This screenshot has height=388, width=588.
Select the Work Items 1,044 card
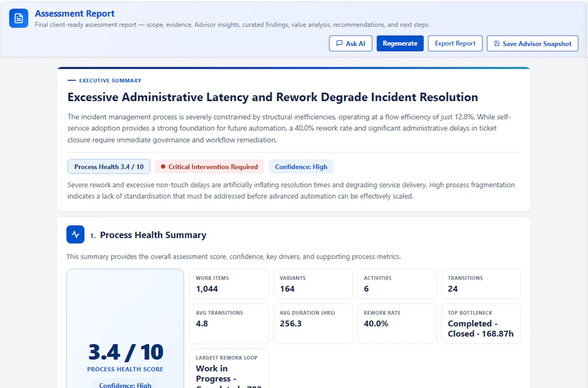[x=229, y=284]
